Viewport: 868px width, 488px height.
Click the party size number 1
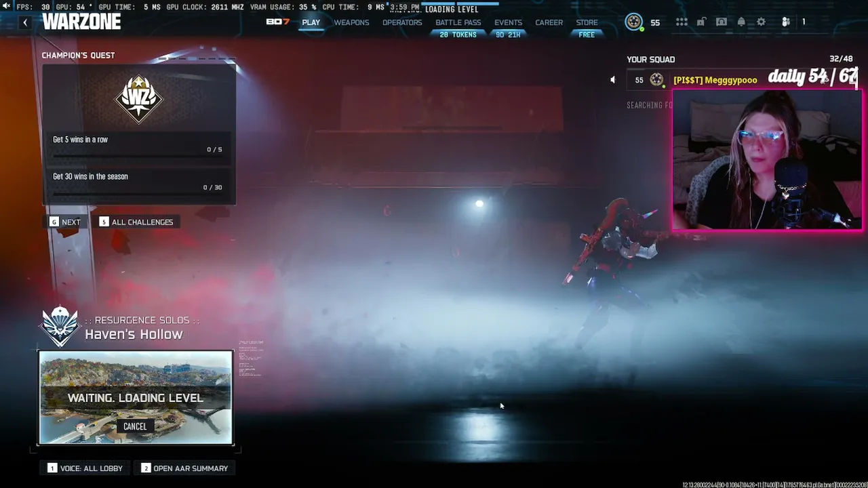[x=804, y=22]
